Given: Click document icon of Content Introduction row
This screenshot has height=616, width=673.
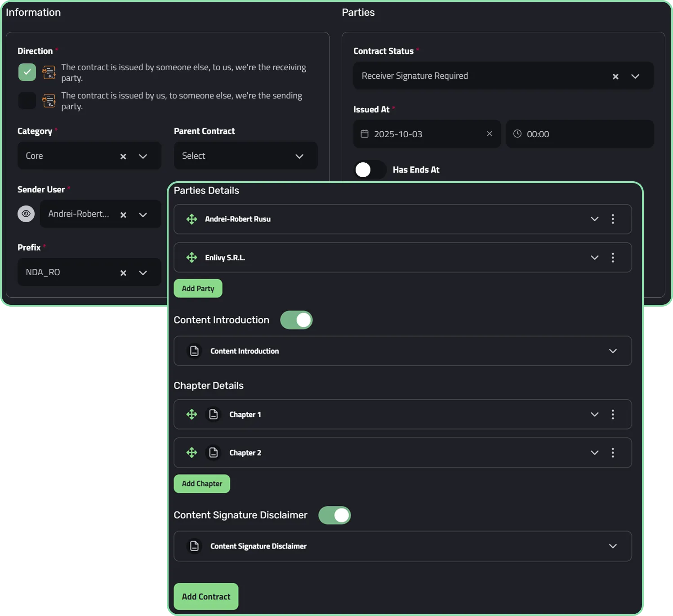Looking at the screenshot, I should click(194, 351).
